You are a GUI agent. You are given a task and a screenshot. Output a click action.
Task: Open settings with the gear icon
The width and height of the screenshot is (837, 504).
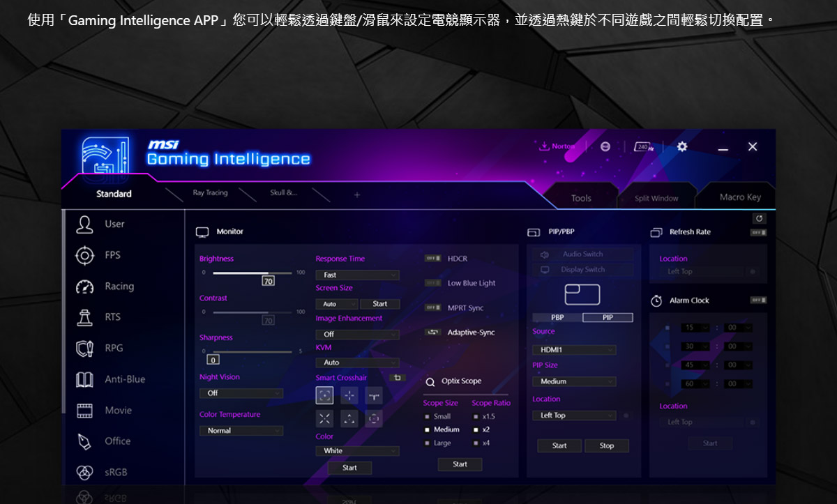point(682,146)
